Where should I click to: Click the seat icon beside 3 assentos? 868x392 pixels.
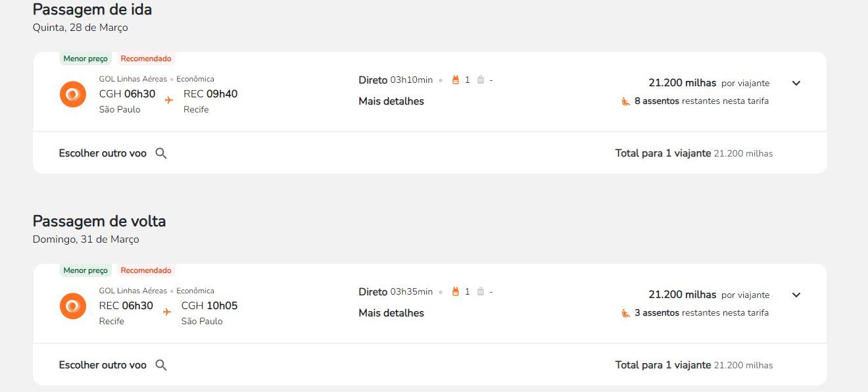[x=626, y=313]
